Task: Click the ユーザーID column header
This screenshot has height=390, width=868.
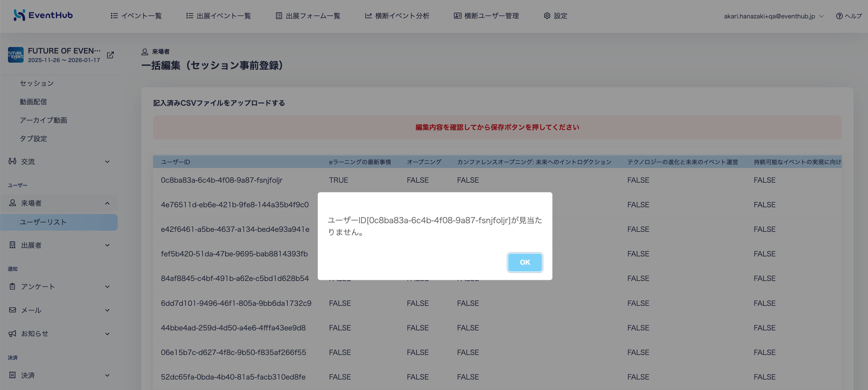Action: 175,162
